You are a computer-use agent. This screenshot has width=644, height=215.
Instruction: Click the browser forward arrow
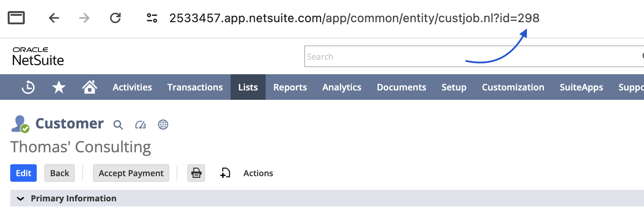pyautogui.click(x=85, y=18)
